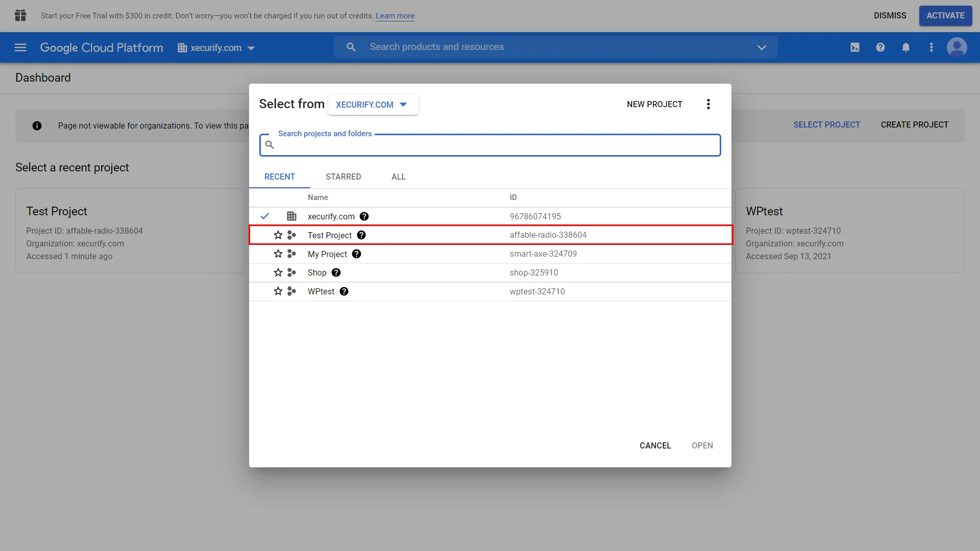Open the user account avatar
Viewport: 980px width, 551px height.
coord(957,47)
